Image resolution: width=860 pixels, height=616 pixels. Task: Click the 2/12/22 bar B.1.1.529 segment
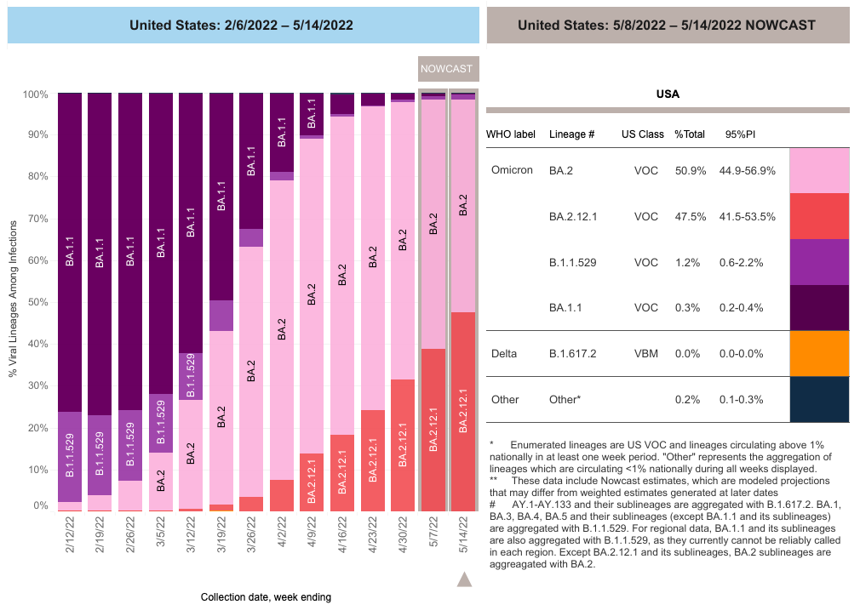coord(70,456)
